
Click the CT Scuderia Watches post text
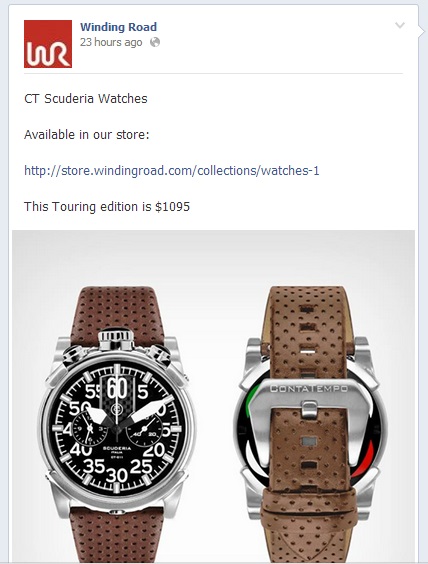pos(86,99)
